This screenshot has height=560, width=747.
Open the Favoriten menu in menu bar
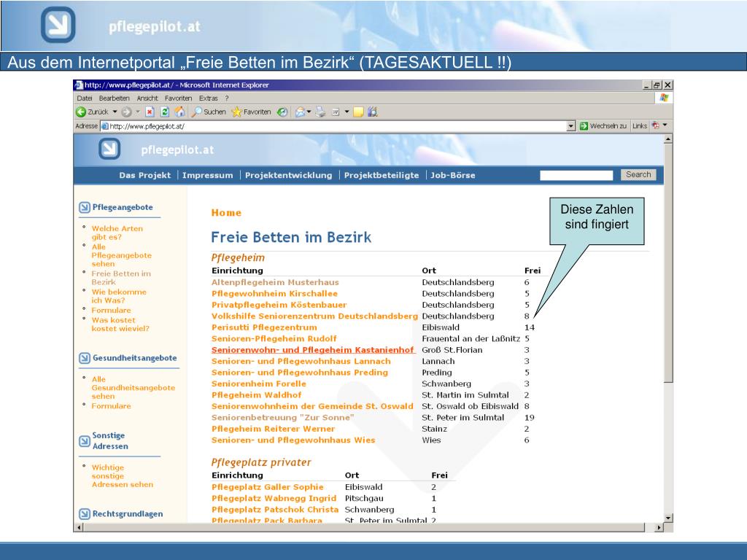pos(178,98)
